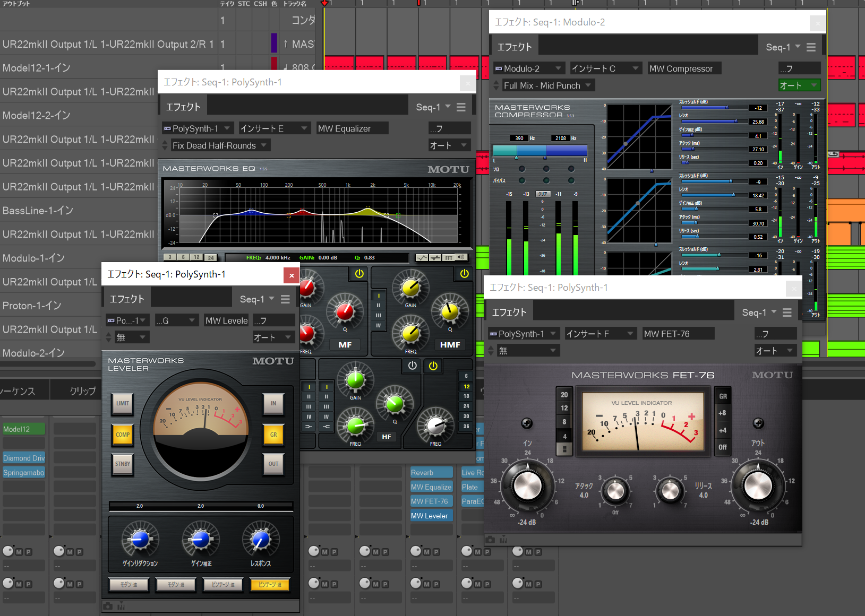The width and height of the screenshot is (865, 616).
Task: Open the Seq-1 dropdown in the FET-76 window
Action: (759, 313)
